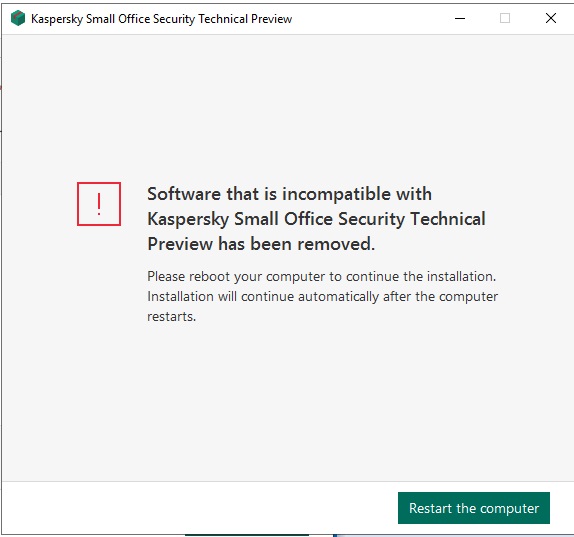Click the empty white footer area beside the Restart button
The width and height of the screenshot is (574, 537).
pos(200,508)
